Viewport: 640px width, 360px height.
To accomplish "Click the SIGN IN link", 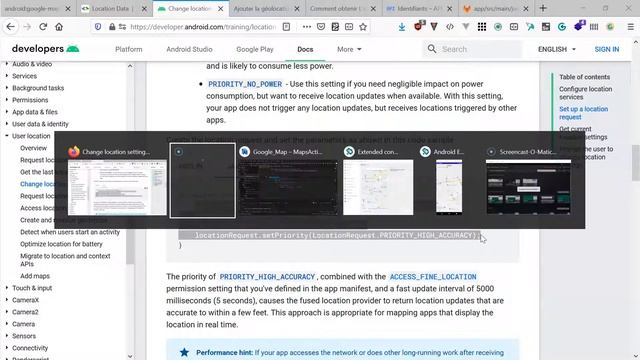I will (607, 49).
